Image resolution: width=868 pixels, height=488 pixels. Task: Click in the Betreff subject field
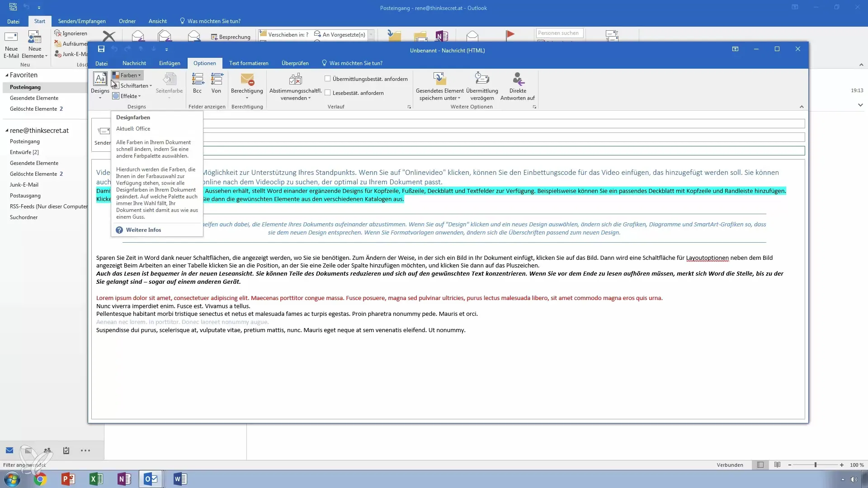click(x=504, y=150)
